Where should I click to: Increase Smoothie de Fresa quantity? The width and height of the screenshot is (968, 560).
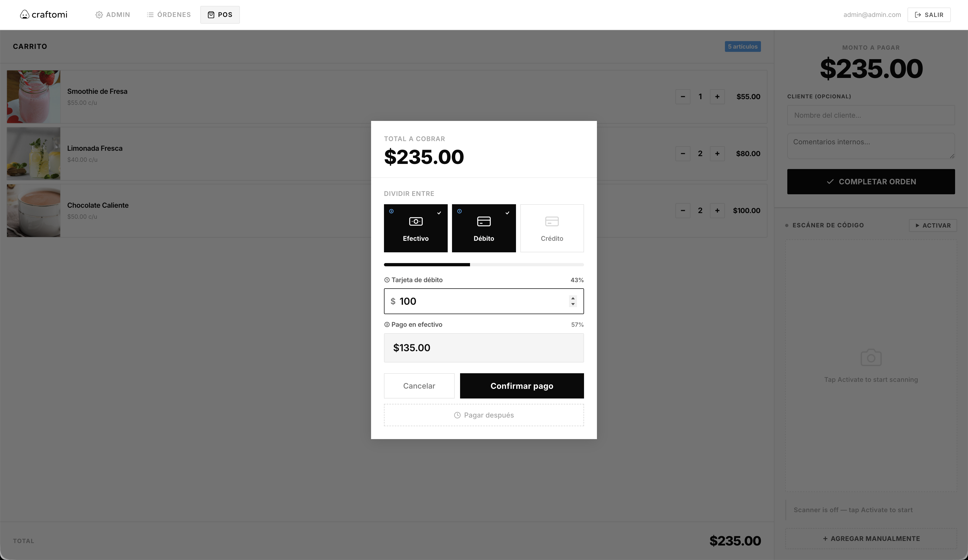[717, 97]
